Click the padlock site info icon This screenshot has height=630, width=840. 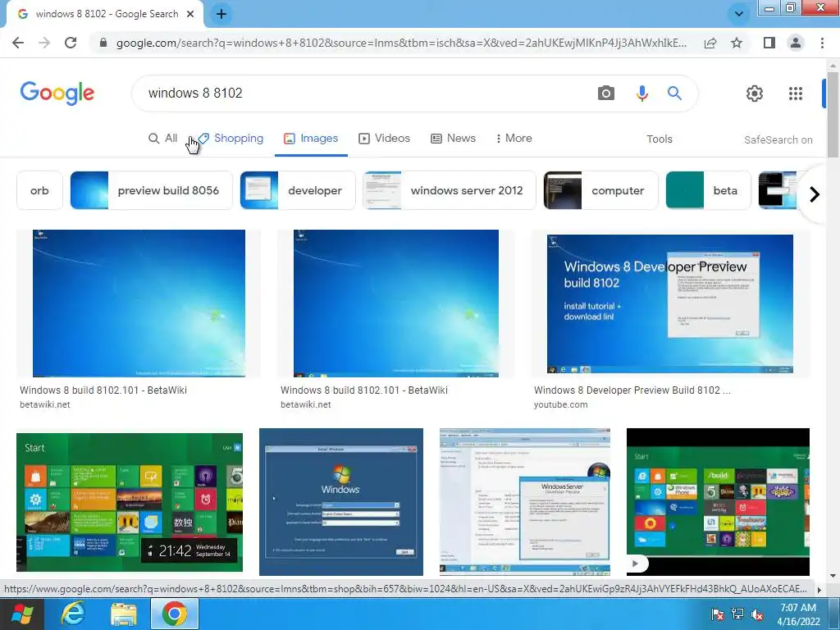tap(103, 43)
